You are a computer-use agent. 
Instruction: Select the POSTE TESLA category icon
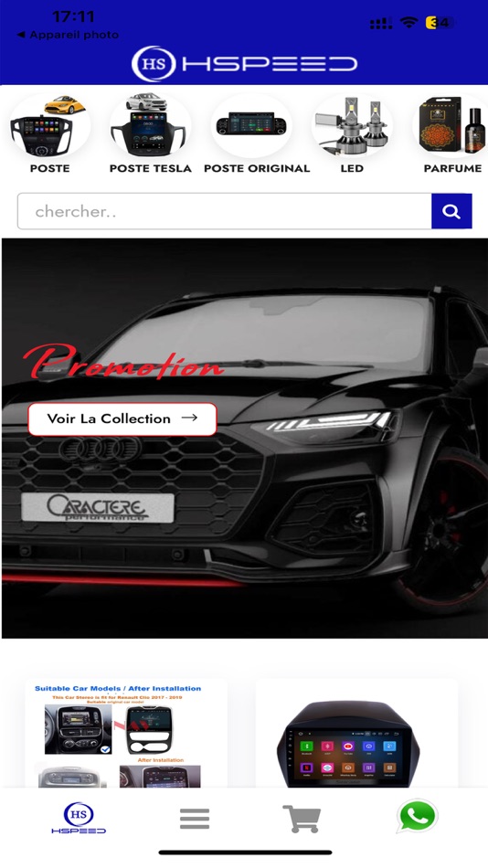[x=150, y=127]
